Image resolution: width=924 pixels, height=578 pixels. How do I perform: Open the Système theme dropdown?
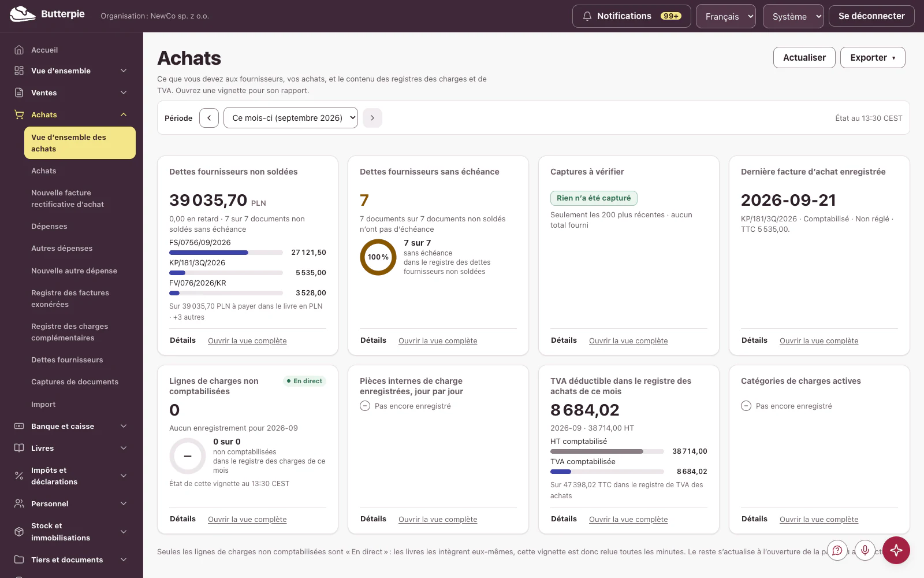(793, 16)
